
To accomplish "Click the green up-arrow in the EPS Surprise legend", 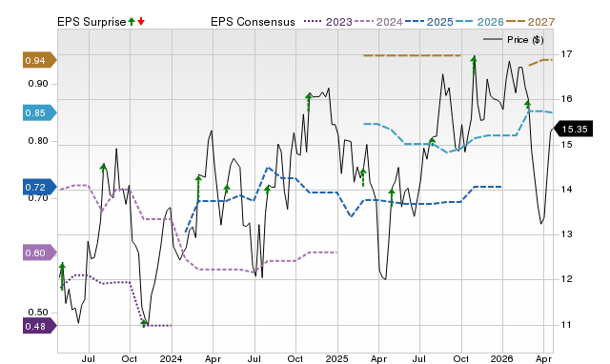I will tap(132, 22).
